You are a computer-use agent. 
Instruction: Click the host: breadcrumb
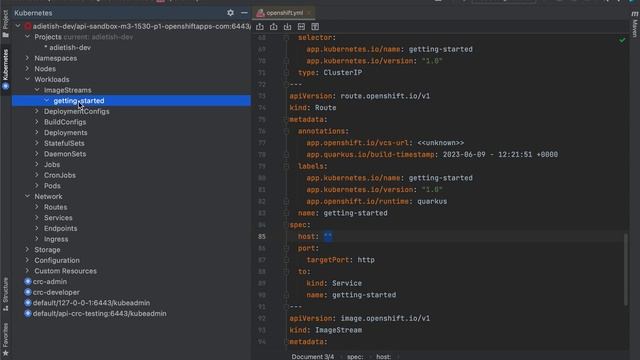point(383,356)
